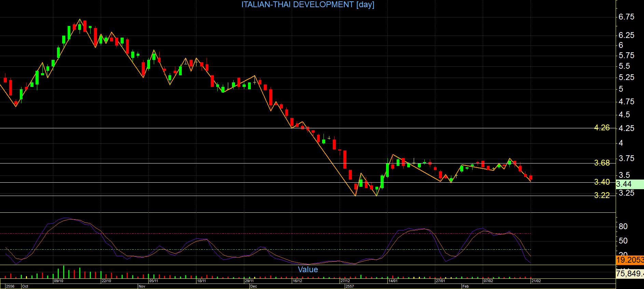Click the 5.75 price axis label
Image resolution: width=644 pixels, height=289 pixels.
click(x=626, y=56)
